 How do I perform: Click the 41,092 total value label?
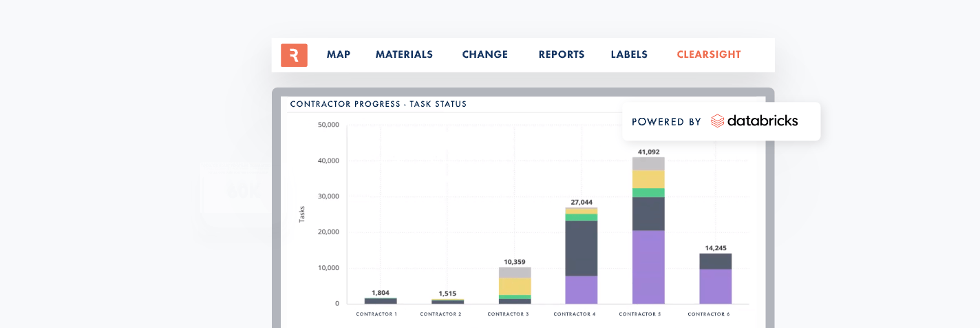coord(648,152)
